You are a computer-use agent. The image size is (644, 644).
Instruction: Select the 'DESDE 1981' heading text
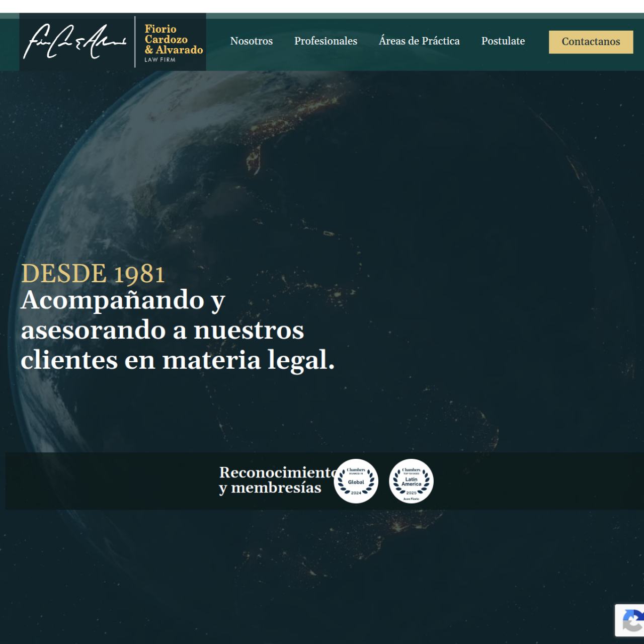coord(93,274)
